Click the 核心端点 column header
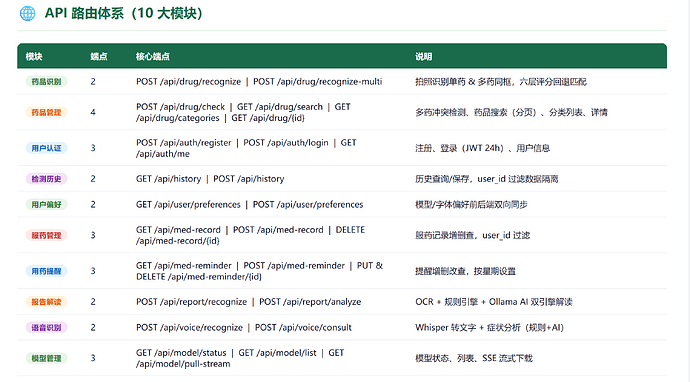This screenshot has width=690, height=382. click(153, 56)
